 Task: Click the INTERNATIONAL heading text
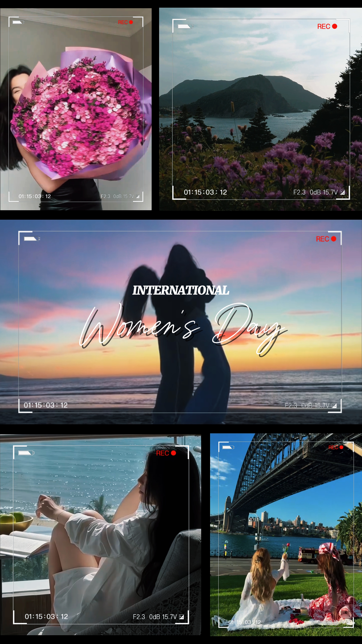click(181, 290)
